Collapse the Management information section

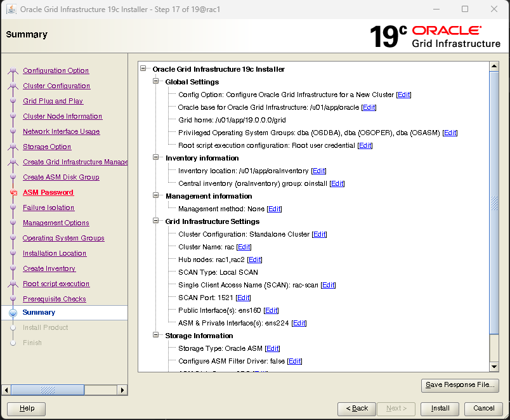[x=156, y=195]
